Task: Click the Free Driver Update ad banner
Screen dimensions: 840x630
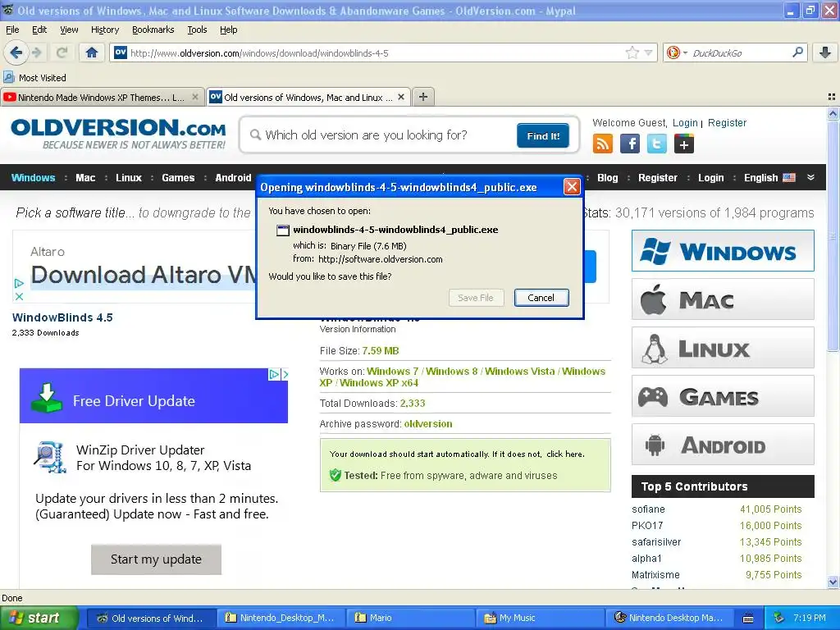Action: click(153, 396)
